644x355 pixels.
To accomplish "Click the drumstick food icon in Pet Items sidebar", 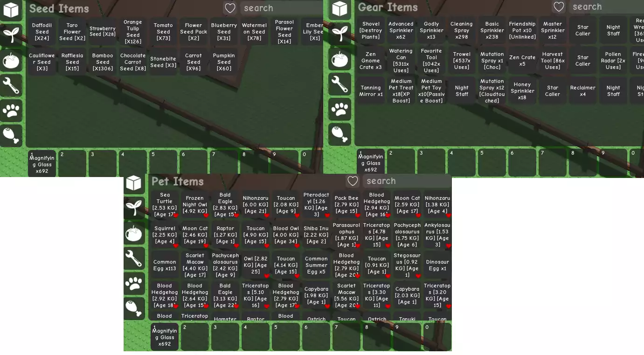I will 134,308.
